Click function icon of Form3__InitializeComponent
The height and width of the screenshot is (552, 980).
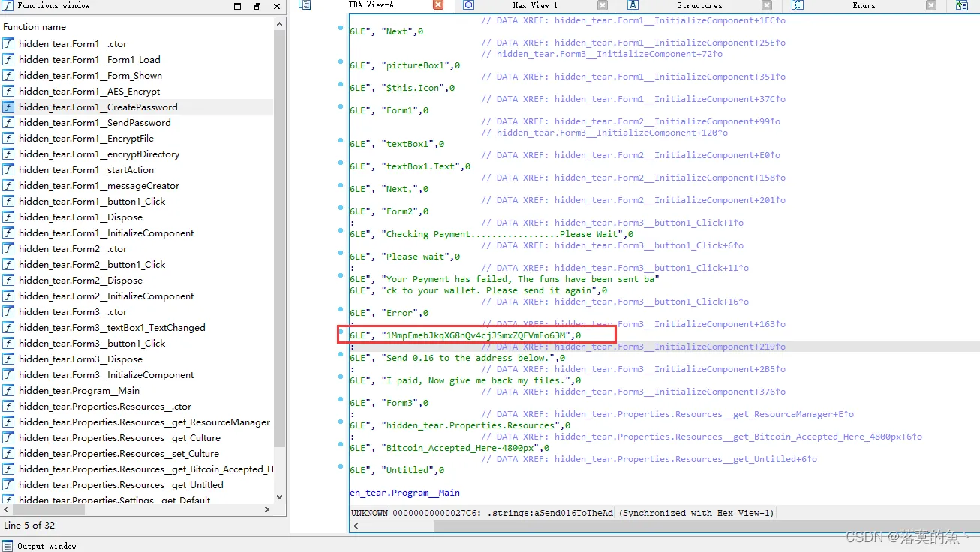(x=8, y=374)
